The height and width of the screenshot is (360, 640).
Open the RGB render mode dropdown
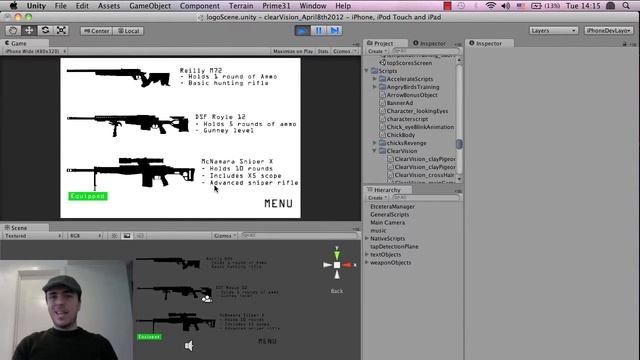tap(85, 236)
